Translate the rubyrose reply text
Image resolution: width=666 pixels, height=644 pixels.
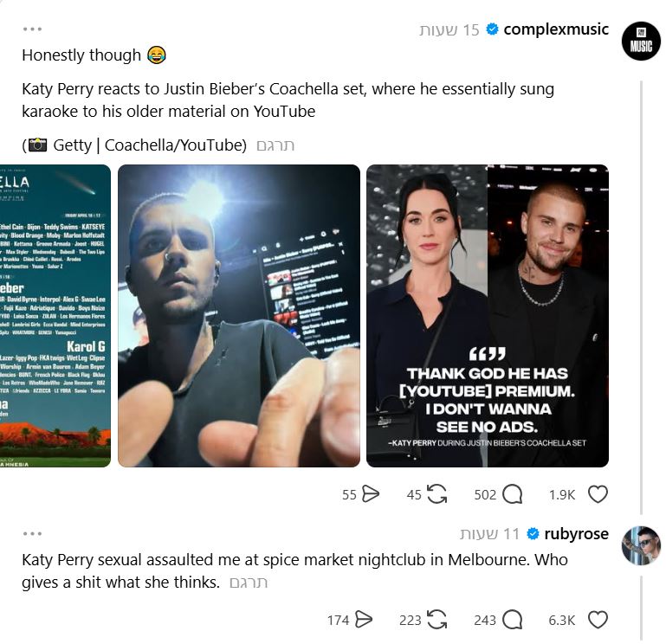tap(249, 583)
